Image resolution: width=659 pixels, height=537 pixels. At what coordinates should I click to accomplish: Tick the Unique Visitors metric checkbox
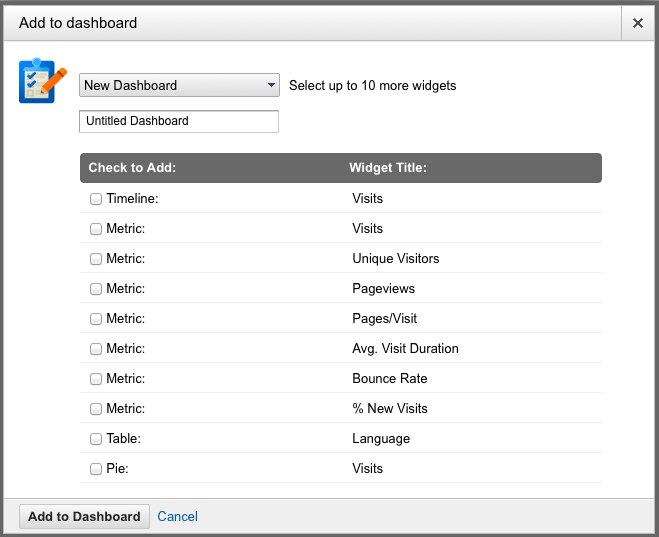pyautogui.click(x=96, y=259)
